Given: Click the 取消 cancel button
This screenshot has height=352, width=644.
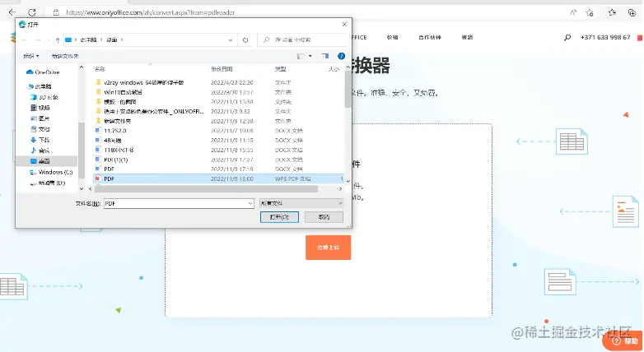Looking at the screenshot, I should pos(324,217).
